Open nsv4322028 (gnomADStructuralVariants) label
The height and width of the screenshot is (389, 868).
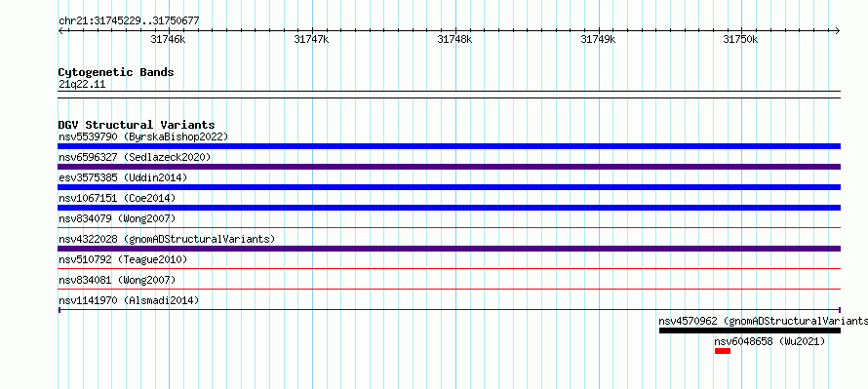[x=167, y=239]
